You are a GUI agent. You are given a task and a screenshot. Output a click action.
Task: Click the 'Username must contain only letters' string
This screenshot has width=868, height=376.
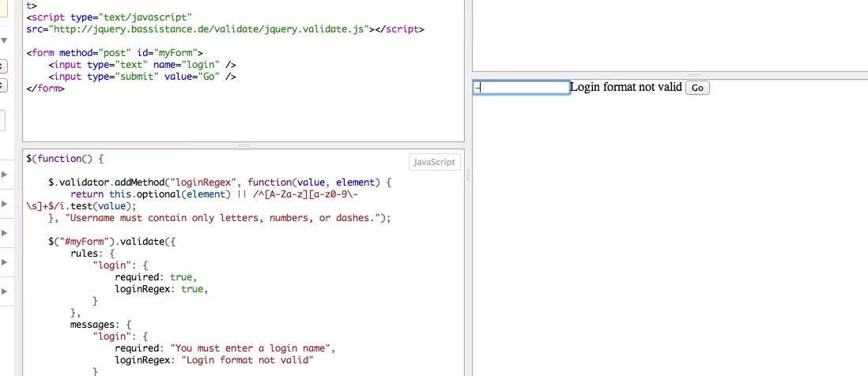point(223,218)
